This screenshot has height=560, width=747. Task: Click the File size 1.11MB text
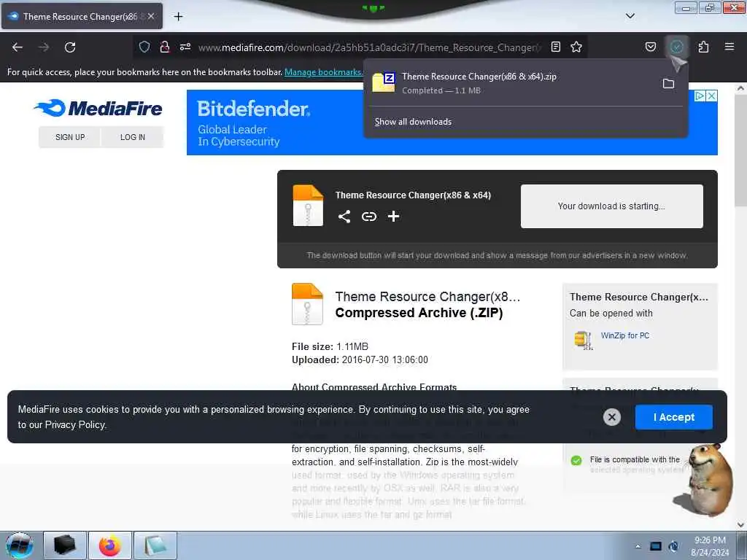(330, 346)
